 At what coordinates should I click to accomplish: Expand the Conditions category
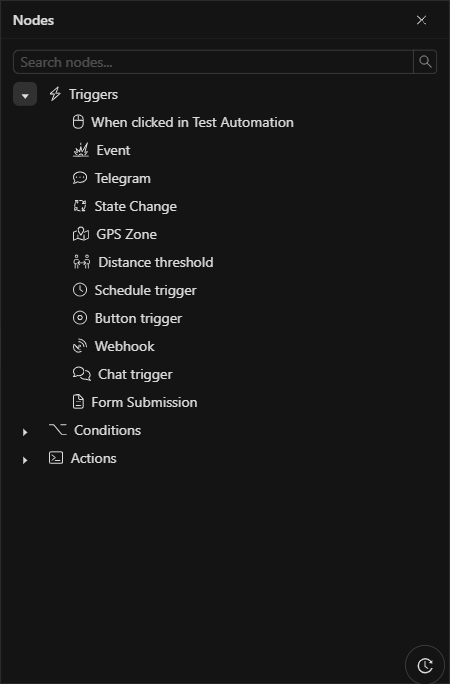25,432
